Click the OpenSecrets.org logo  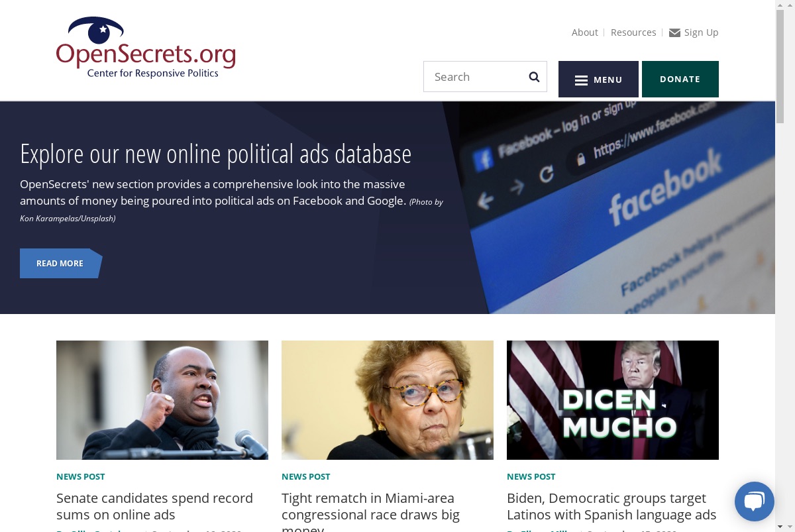click(x=146, y=48)
